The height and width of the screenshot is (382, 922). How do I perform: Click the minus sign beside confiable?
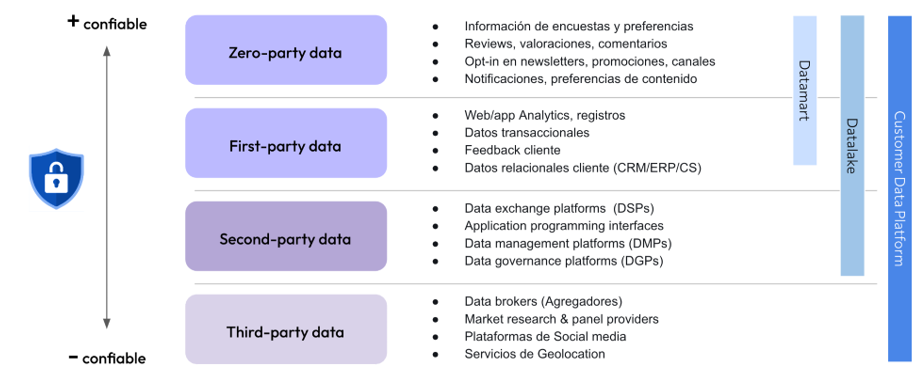click(74, 357)
